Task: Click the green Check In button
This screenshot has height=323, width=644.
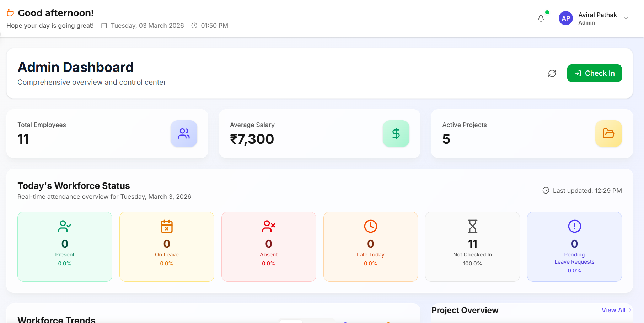Action: [594, 73]
